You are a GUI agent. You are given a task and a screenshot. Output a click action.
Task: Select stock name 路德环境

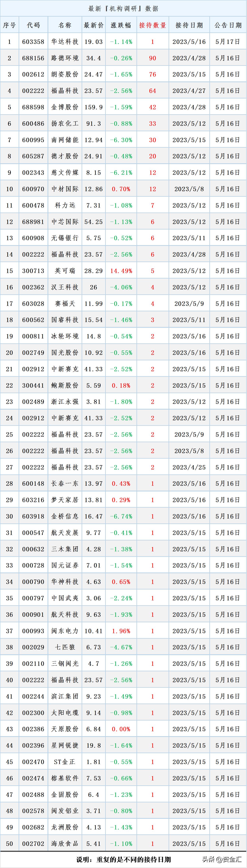coord(65,58)
